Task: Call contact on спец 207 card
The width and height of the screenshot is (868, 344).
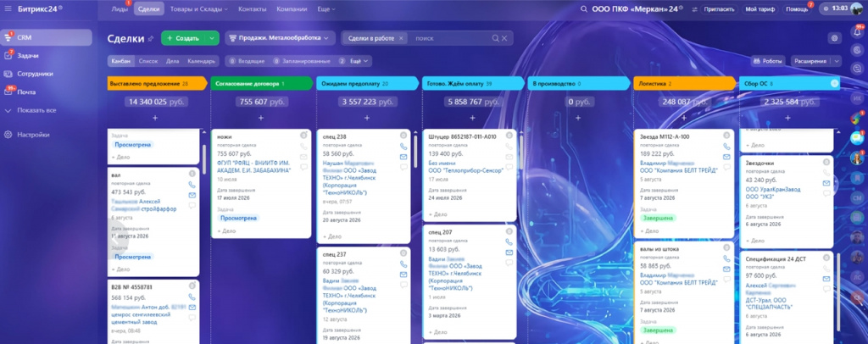Action: 509,242
